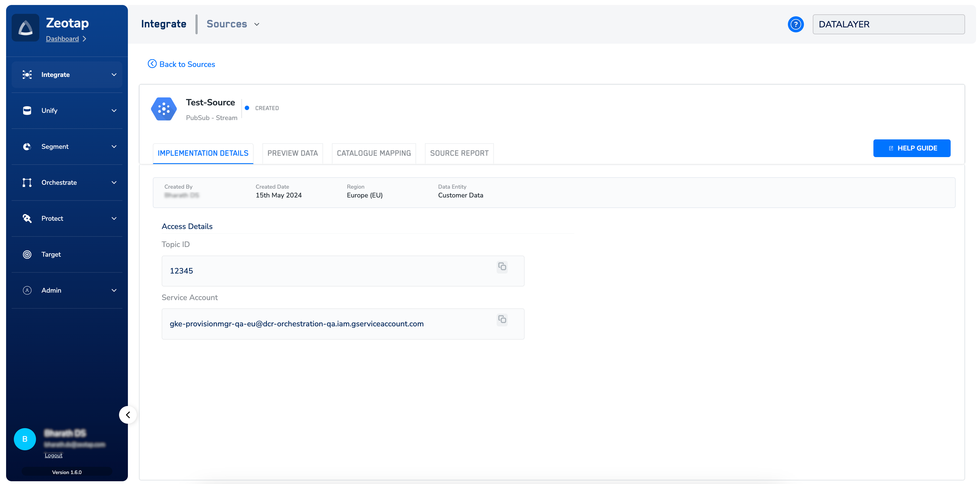Image resolution: width=980 pixels, height=484 pixels.
Task: Open the help question-mark icon
Action: click(796, 24)
